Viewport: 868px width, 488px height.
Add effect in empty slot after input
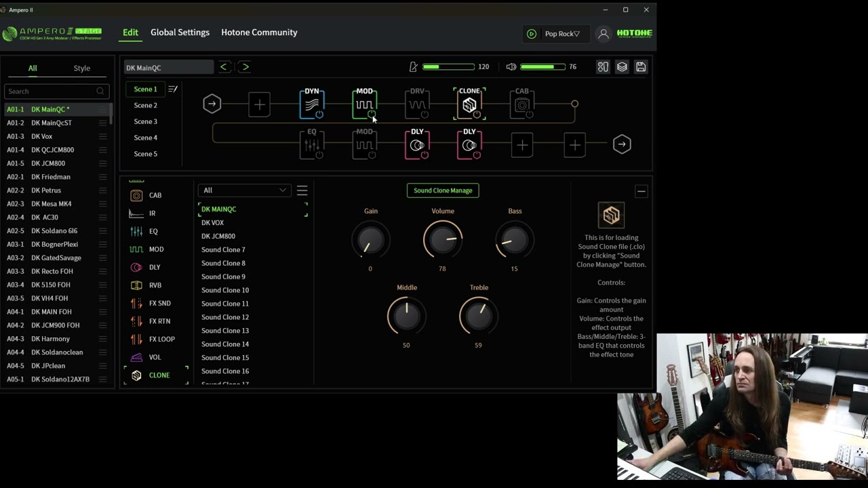click(259, 104)
